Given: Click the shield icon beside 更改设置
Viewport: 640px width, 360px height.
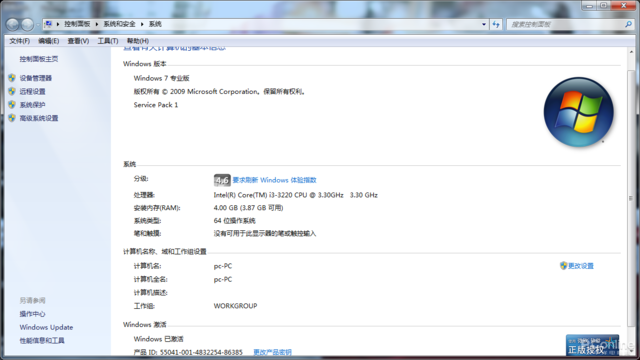Looking at the screenshot, I should point(564,266).
